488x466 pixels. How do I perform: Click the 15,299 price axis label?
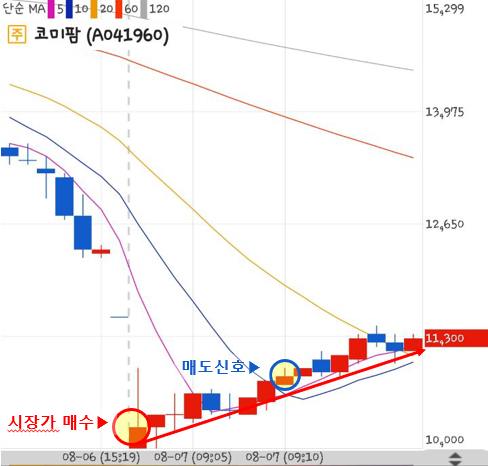click(x=445, y=9)
